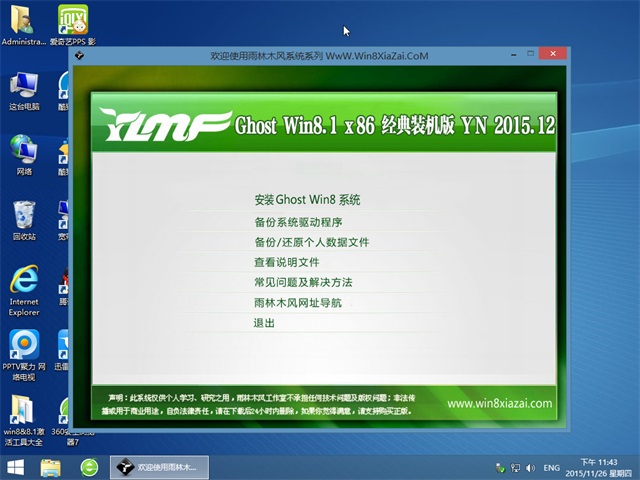Close the 雨林木风 installer window
The height and width of the screenshot is (480, 640).
[553, 53]
